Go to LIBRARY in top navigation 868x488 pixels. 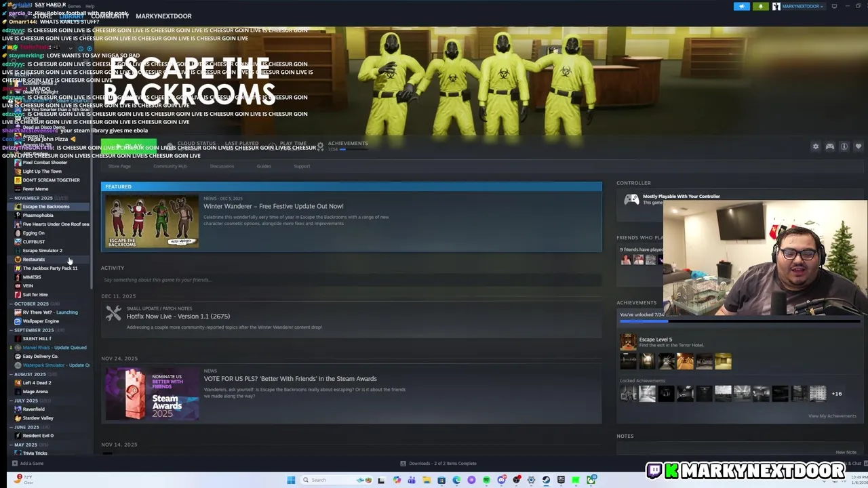click(x=71, y=16)
